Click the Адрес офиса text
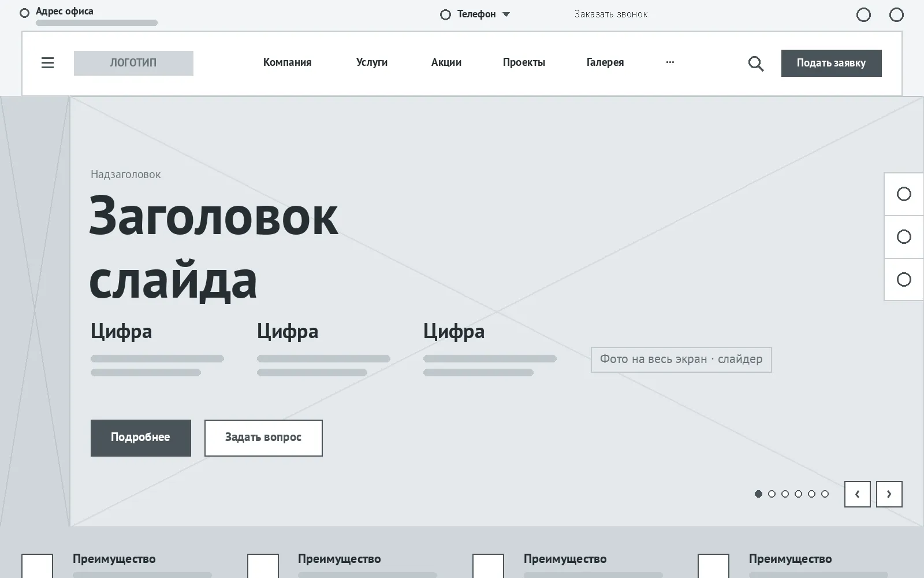The width and height of the screenshot is (924, 578). (x=64, y=12)
